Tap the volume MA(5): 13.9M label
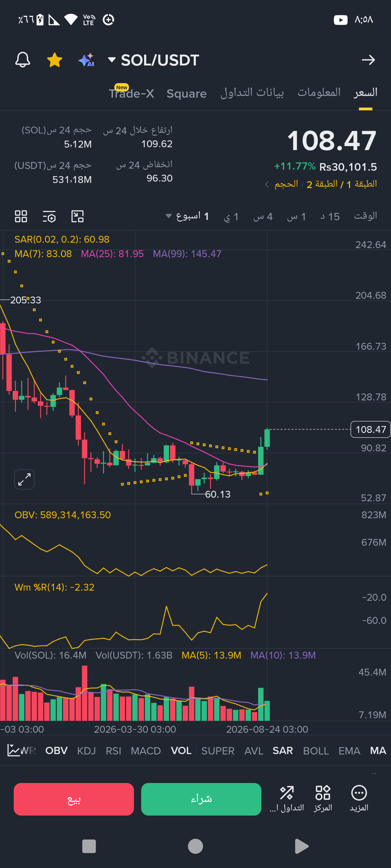The width and height of the screenshot is (391, 868). point(211,655)
